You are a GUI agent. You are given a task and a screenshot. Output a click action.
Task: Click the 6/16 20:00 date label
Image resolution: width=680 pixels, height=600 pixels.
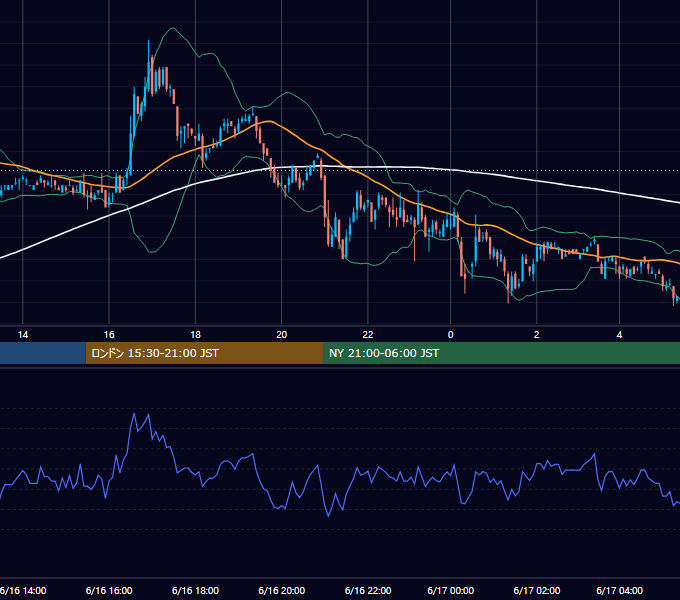coord(282,590)
